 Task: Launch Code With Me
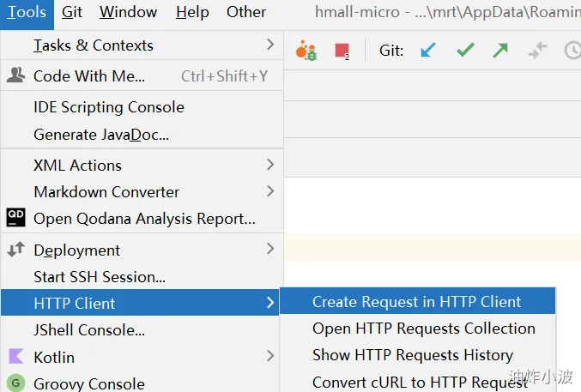(142, 76)
